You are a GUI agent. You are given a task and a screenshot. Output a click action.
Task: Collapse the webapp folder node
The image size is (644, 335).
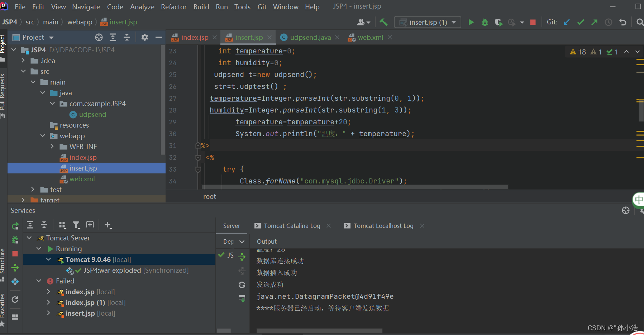click(43, 136)
